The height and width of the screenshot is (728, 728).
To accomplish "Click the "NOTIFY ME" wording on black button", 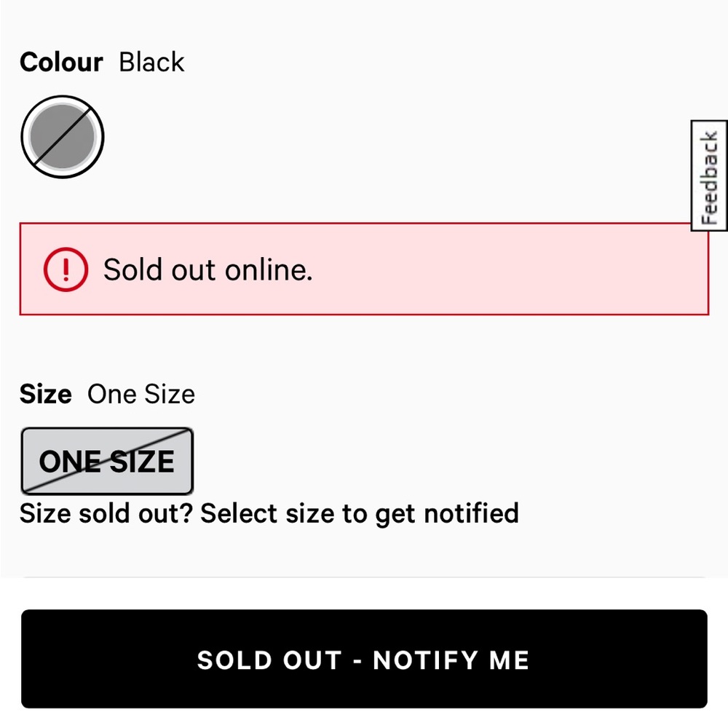I will pos(451,660).
